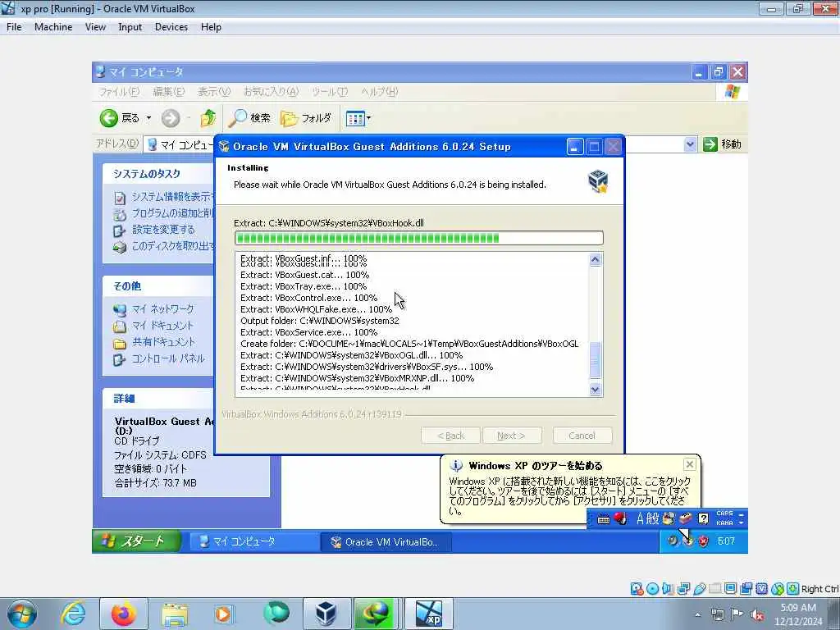This screenshot has height=630, width=840.
Task: Toggle KANA indicator on language bar
Action: click(724, 523)
